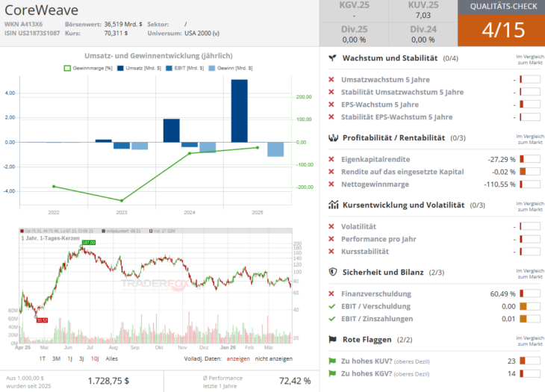This screenshot has width=545, height=392.
Task: Click the red X next to Finanzverschuldung
Action: pos(331,293)
